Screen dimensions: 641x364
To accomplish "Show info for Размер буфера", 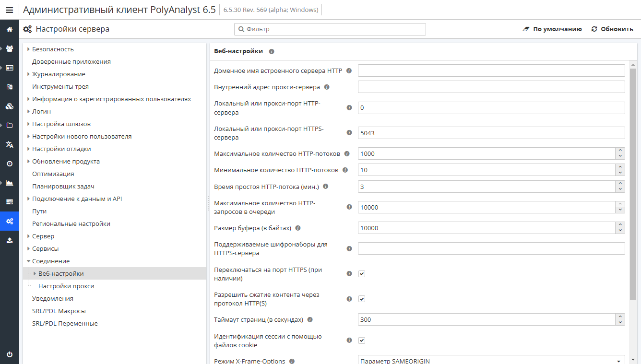I will [x=297, y=228].
